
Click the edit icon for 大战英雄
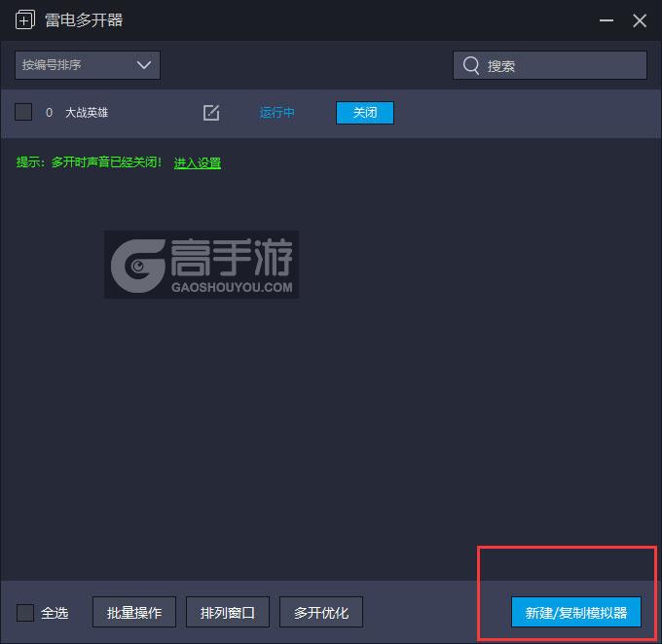pos(211,113)
